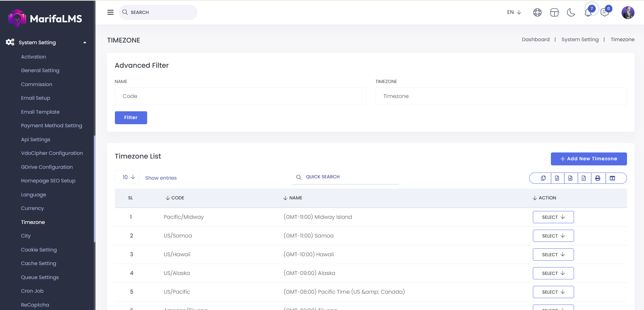Open the EN language dropdown
644x310 pixels.
point(514,12)
